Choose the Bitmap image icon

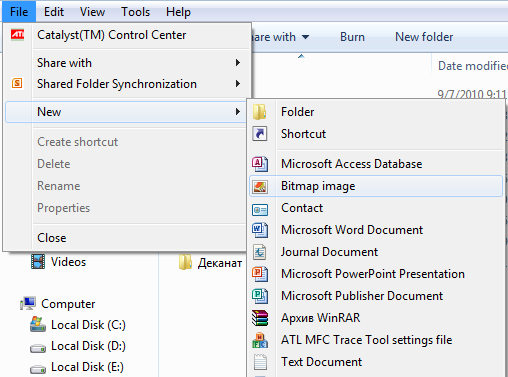click(260, 186)
